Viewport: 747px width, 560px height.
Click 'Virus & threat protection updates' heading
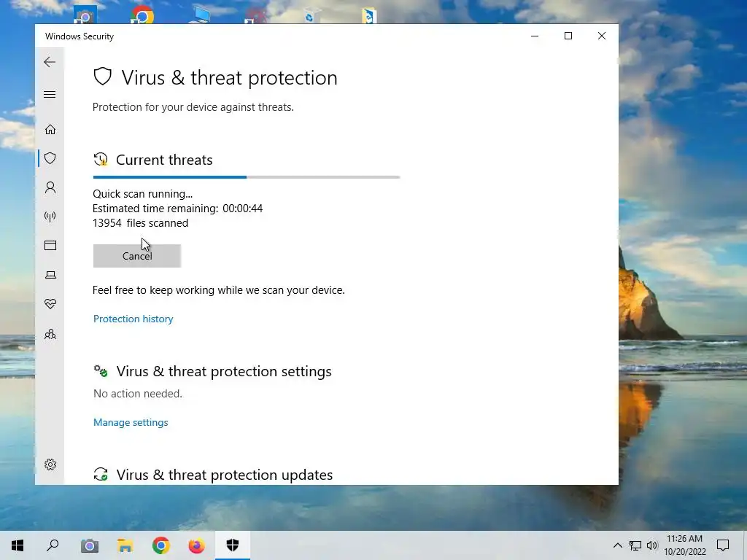(x=225, y=475)
